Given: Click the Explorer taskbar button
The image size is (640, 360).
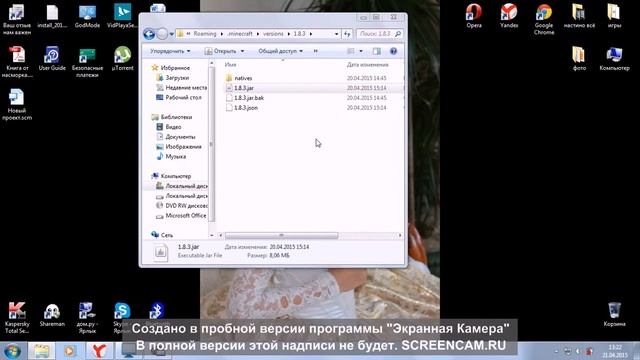Looking at the screenshot, I should [x=41, y=351].
